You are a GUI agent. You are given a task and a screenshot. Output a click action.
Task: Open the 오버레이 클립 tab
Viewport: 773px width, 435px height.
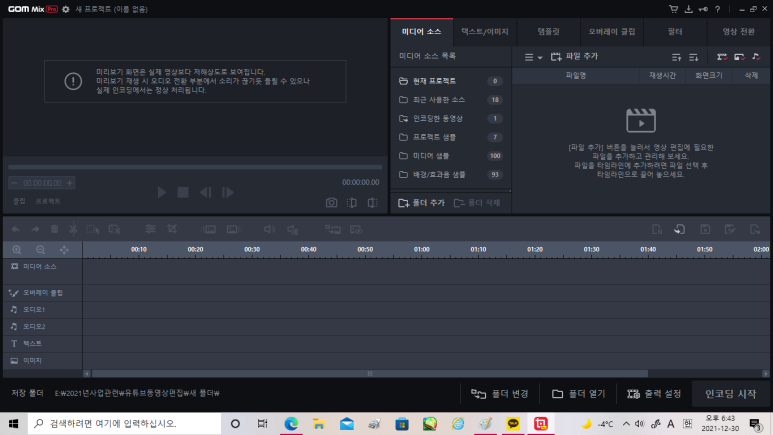pos(612,32)
